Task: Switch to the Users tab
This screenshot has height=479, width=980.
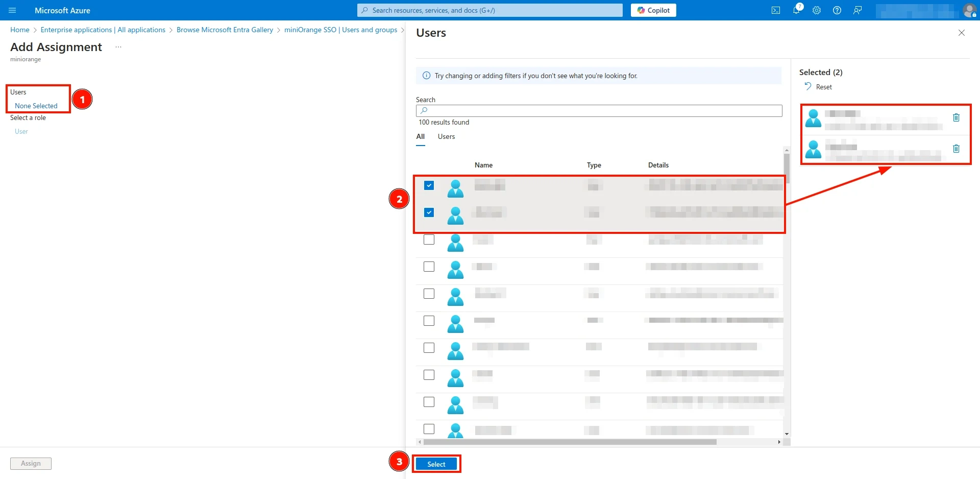Action: point(446,136)
